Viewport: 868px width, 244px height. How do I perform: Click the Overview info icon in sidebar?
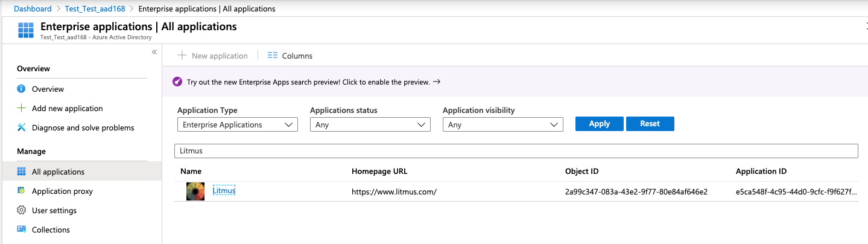coord(22,89)
